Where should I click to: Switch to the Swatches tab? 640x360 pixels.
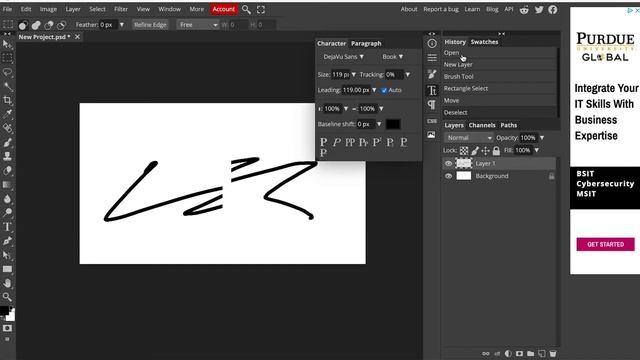pyautogui.click(x=484, y=42)
